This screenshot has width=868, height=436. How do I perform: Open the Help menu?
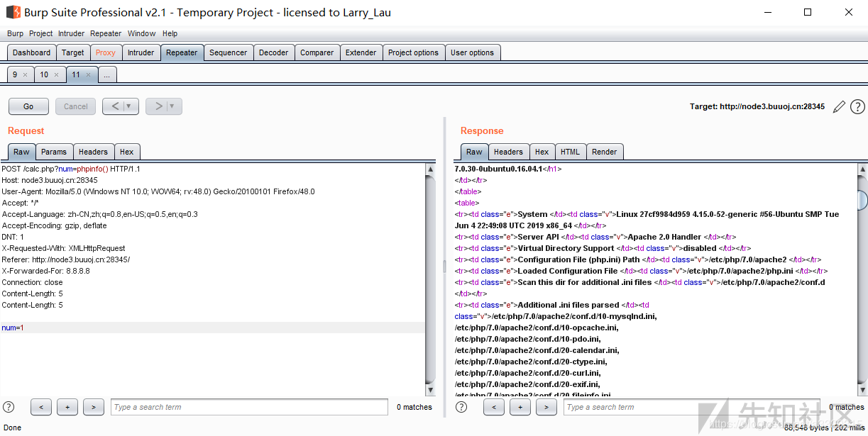pyautogui.click(x=170, y=33)
